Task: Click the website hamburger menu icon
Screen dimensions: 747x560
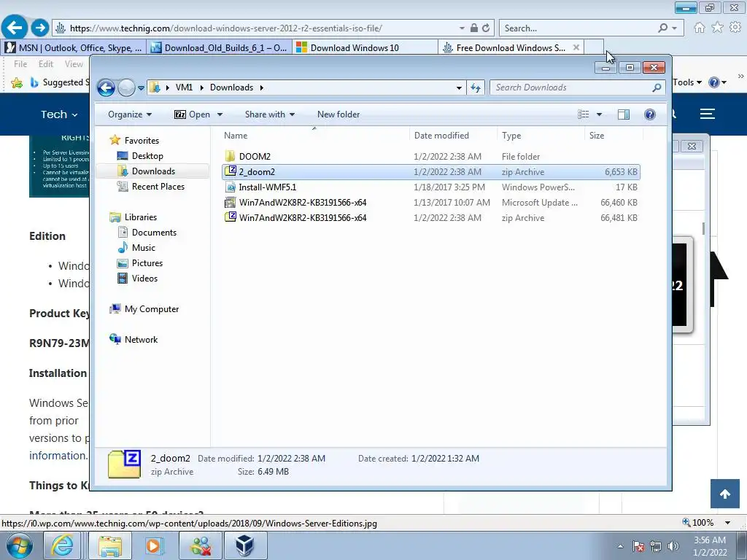Action: pyautogui.click(x=708, y=114)
